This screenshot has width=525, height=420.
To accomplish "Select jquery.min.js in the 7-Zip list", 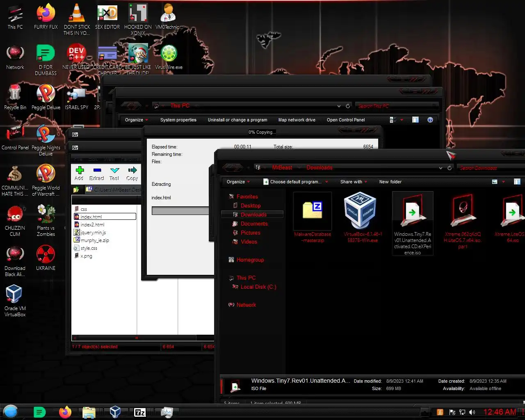I will (93, 233).
